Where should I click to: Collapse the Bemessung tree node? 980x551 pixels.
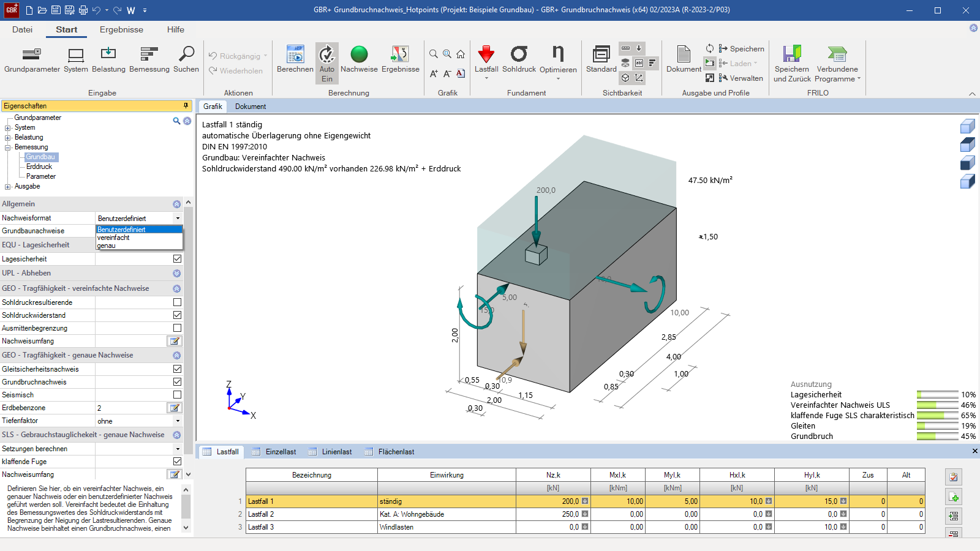(8, 148)
